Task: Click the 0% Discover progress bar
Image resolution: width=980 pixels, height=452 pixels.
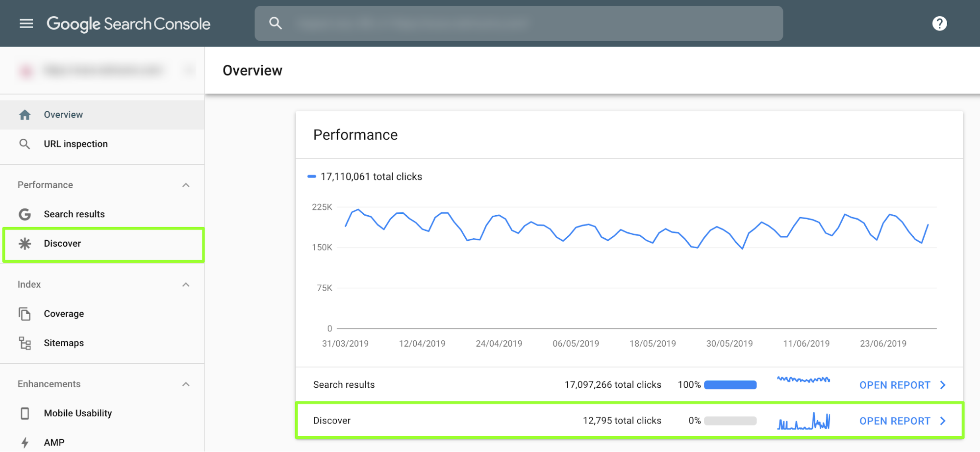Action: (x=730, y=421)
